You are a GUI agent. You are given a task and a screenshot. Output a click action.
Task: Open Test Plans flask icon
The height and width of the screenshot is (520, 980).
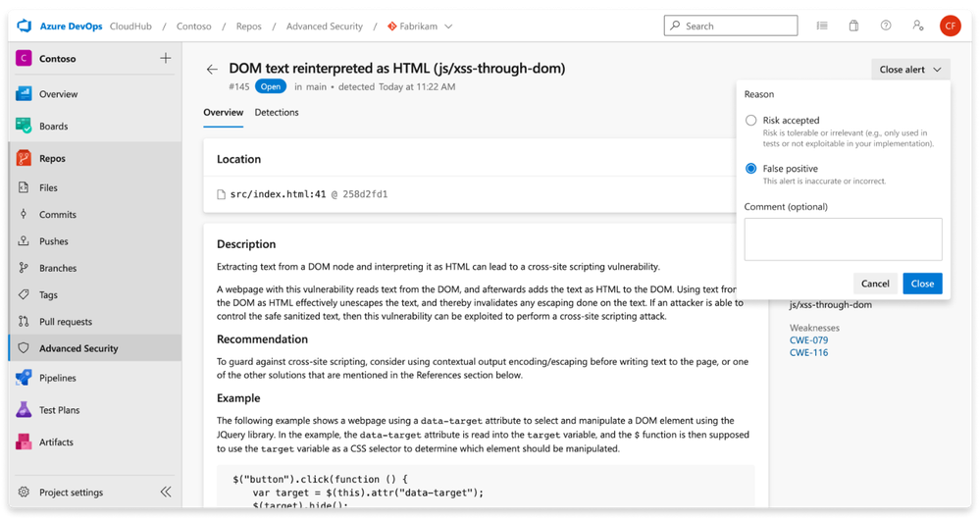click(24, 410)
